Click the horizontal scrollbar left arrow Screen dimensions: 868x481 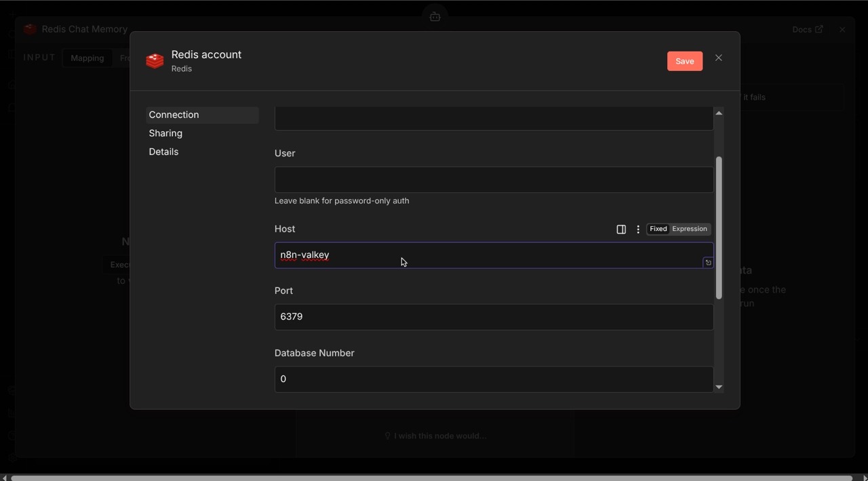tap(4, 478)
